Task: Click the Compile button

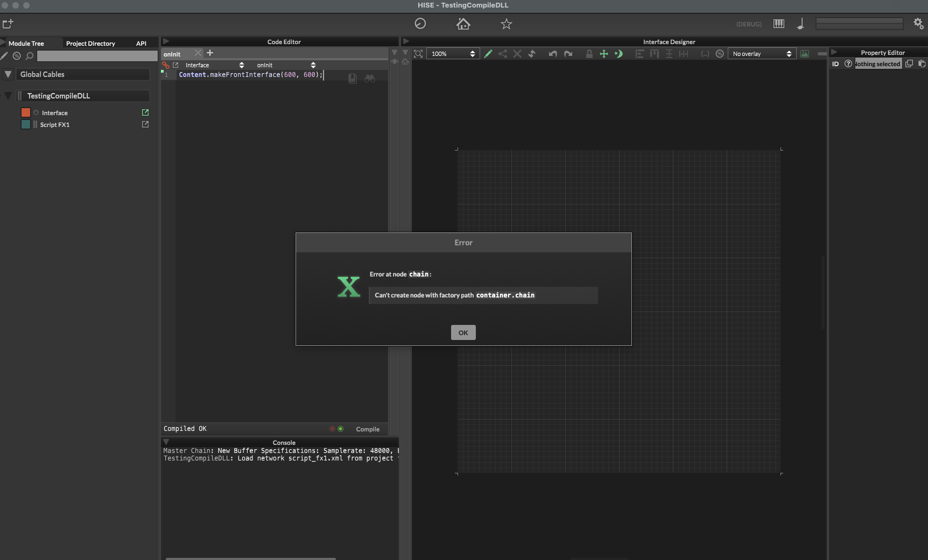Action: tap(368, 429)
